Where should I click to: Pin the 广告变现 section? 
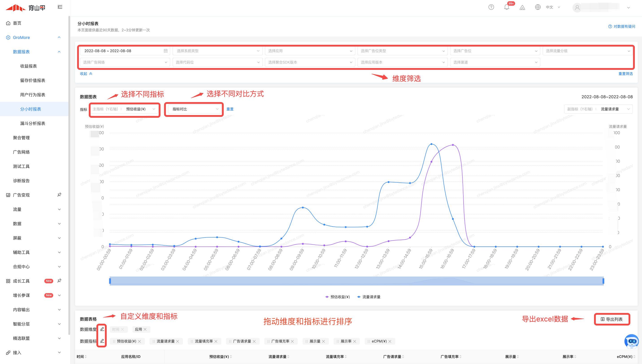[x=59, y=195]
